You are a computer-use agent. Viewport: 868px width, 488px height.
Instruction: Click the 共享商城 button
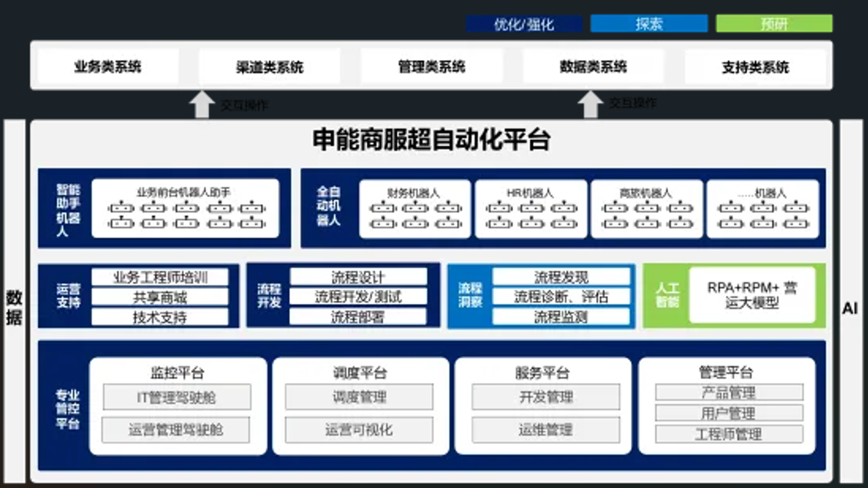click(160, 297)
